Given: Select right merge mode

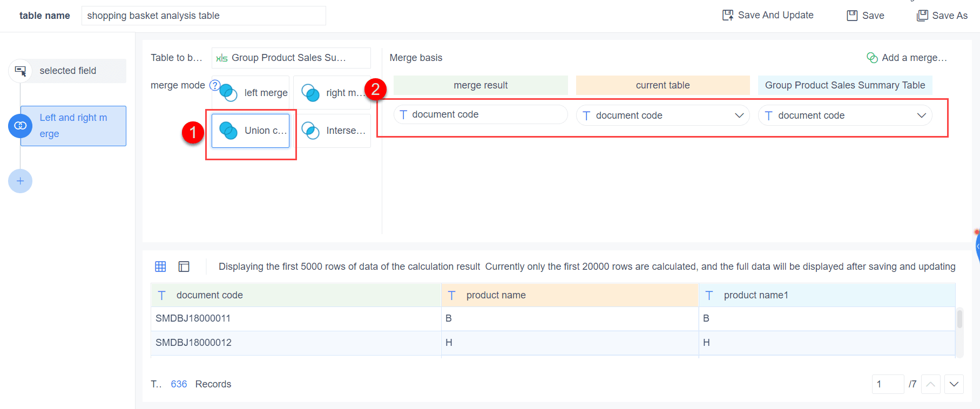Looking at the screenshot, I should pyautogui.click(x=333, y=93).
